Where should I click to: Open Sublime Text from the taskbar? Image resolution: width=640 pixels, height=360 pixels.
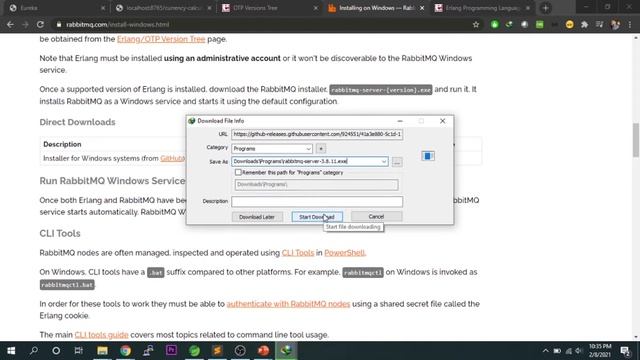point(218,351)
